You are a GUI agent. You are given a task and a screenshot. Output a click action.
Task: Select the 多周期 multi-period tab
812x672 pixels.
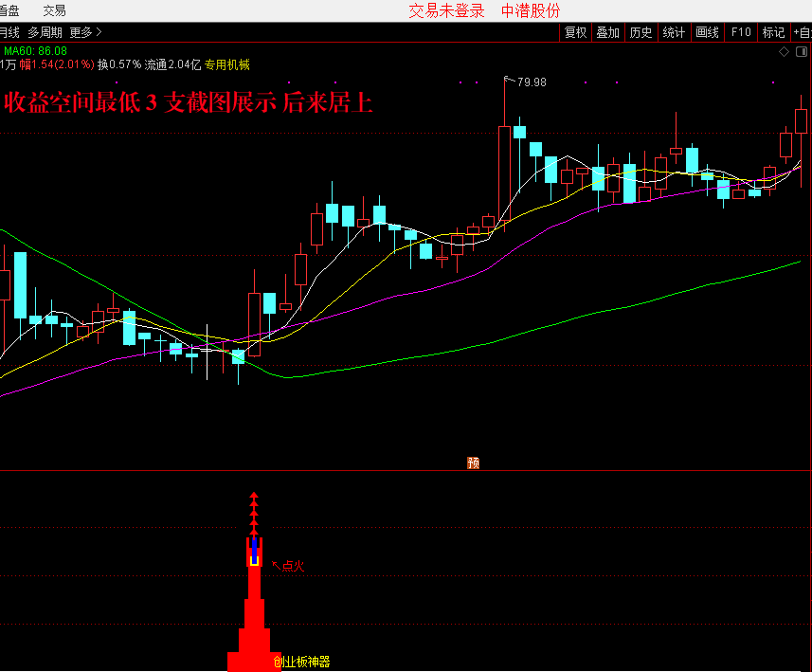(x=45, y=32)
